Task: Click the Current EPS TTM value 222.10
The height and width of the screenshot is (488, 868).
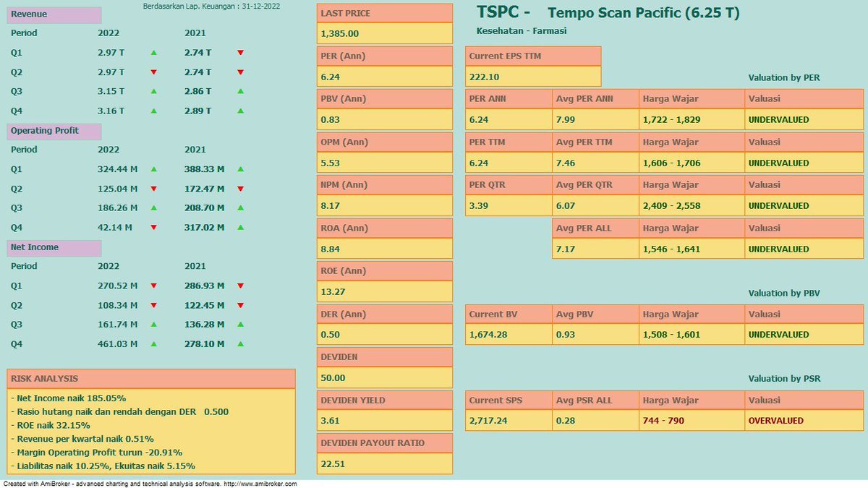Action: [x=533, y=77]
